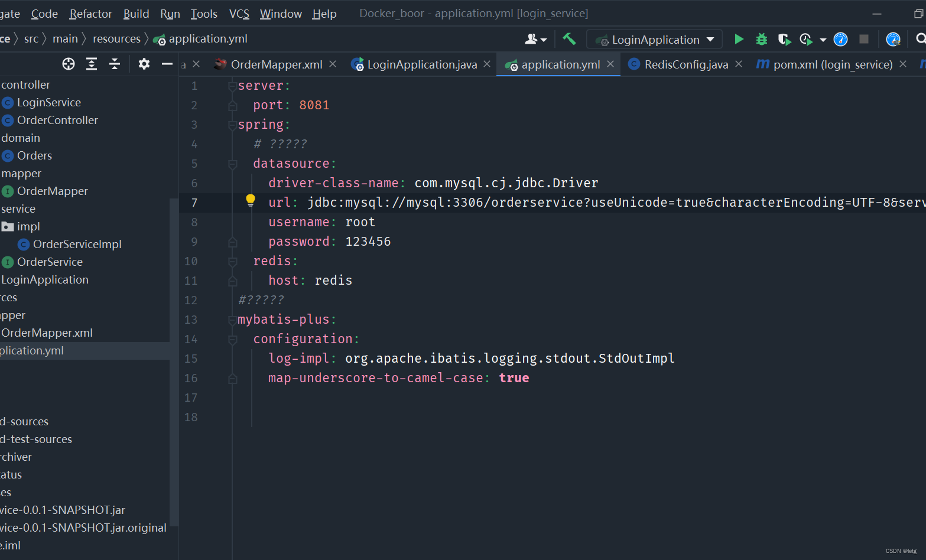Close the RedisConfig.java tab
This screenshot has height=560, width=926.
739,64
